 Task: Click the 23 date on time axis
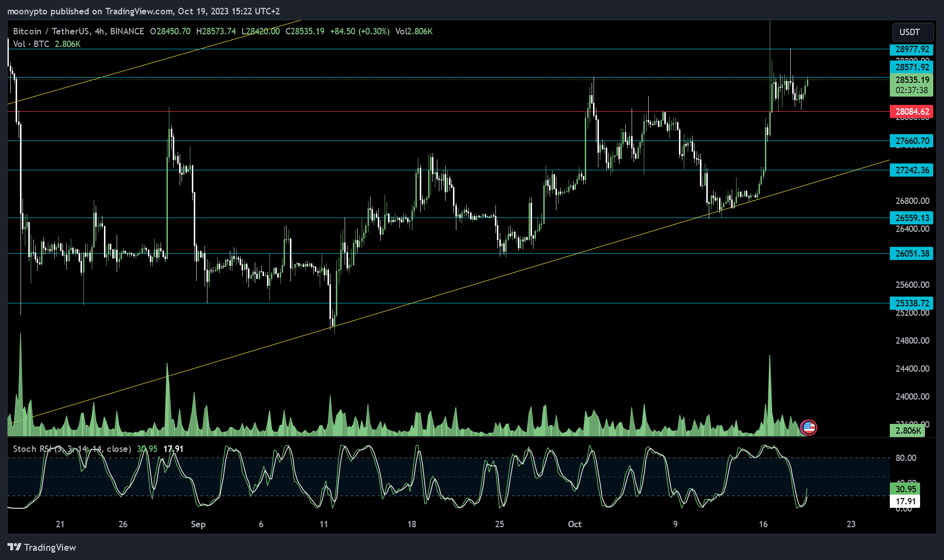pos(851,524)
